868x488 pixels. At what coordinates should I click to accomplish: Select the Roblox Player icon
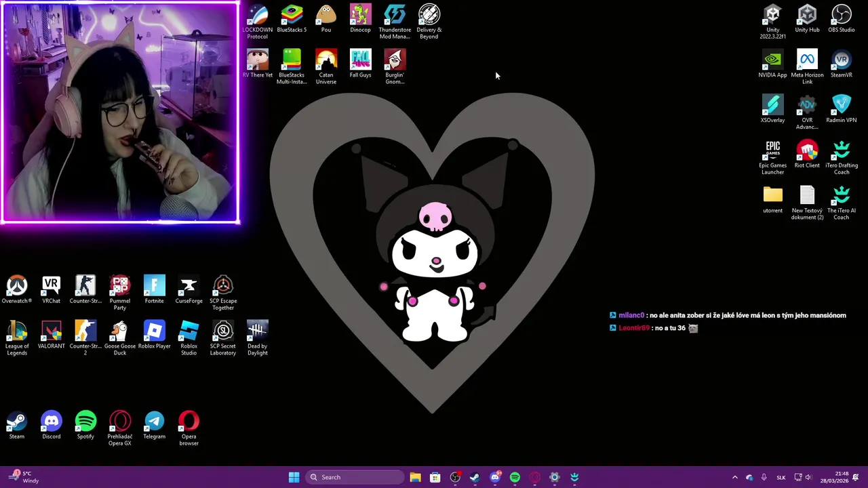(154, 335)
